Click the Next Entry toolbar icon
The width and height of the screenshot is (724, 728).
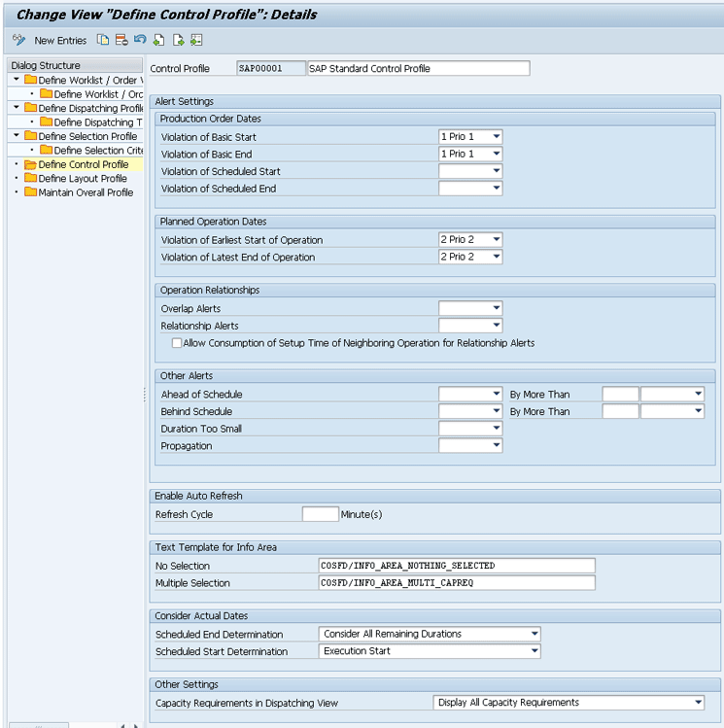[178, 40]
